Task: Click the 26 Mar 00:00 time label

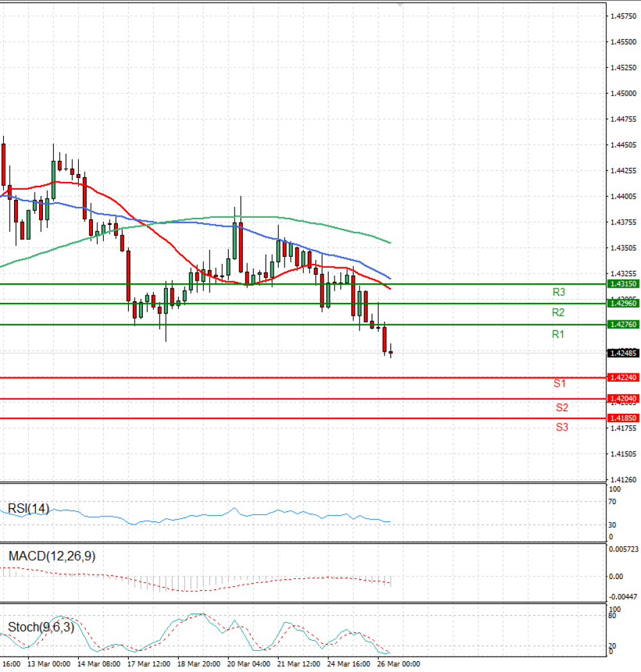Action: [x=398, y=664]
